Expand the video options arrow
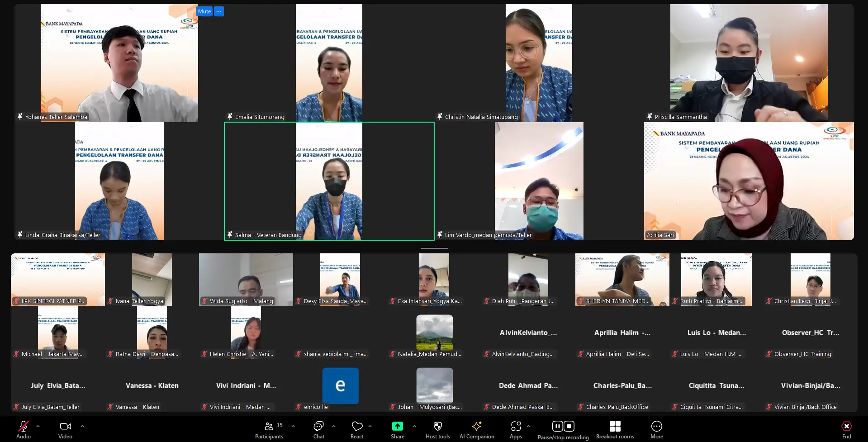This screenshot has width=868, height=442. click(82, 426)
